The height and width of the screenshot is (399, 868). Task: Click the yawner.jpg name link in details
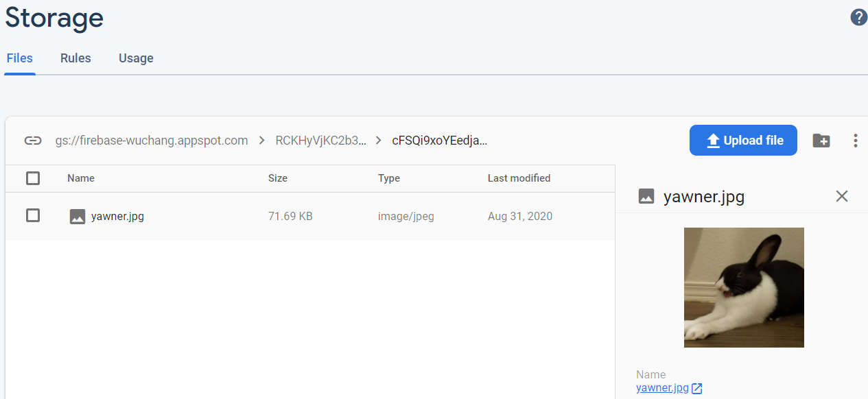coord(662,388)
